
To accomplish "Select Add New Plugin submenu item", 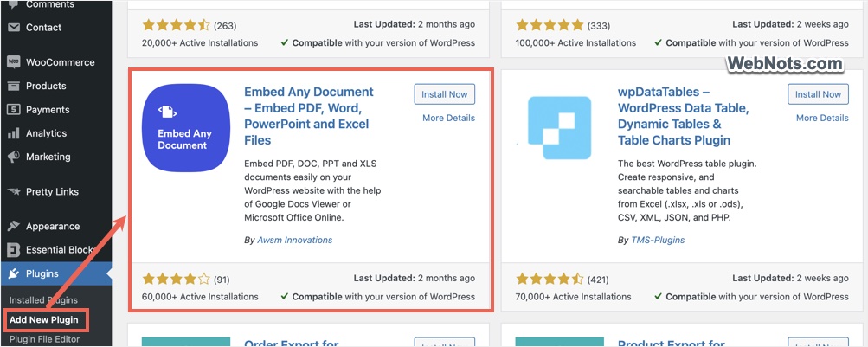I will [44, 320].
